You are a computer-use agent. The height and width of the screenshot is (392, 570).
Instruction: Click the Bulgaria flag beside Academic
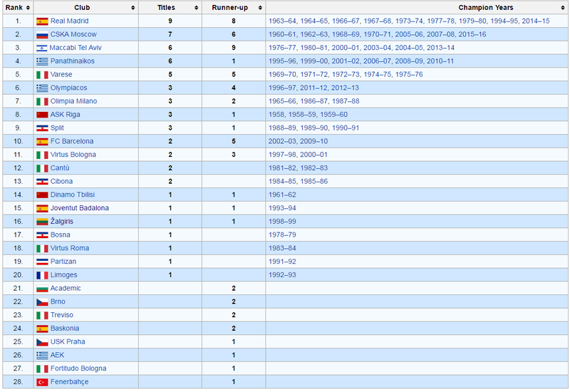coord(42,289)
